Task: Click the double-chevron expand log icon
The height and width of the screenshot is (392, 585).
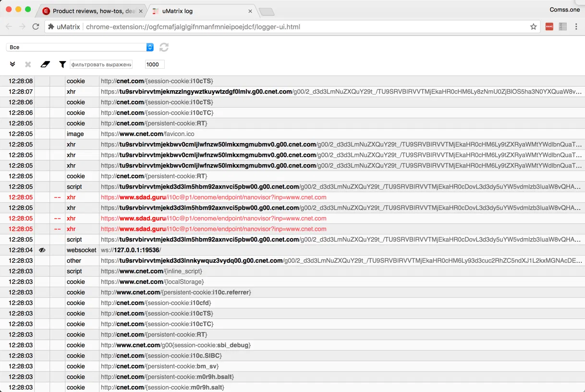Action: 12,64
